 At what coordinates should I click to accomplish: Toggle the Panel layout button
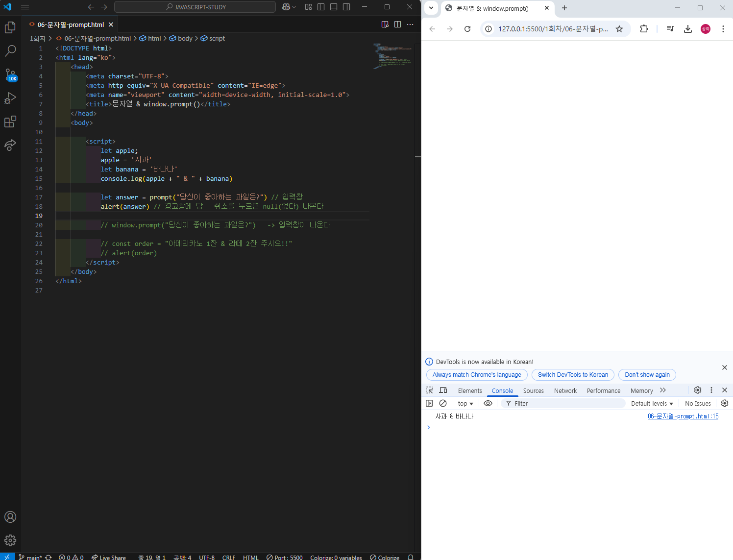pyautogui.click(x=334, y=7)
